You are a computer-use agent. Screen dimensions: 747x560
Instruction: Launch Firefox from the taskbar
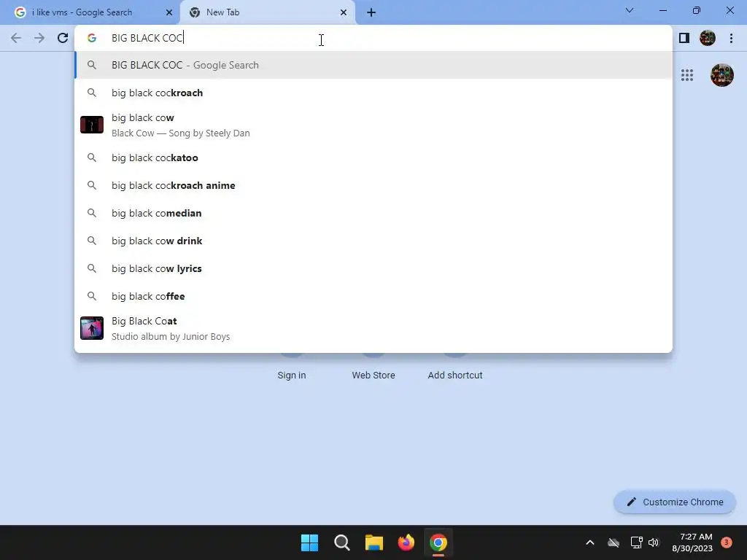(406, 542)
